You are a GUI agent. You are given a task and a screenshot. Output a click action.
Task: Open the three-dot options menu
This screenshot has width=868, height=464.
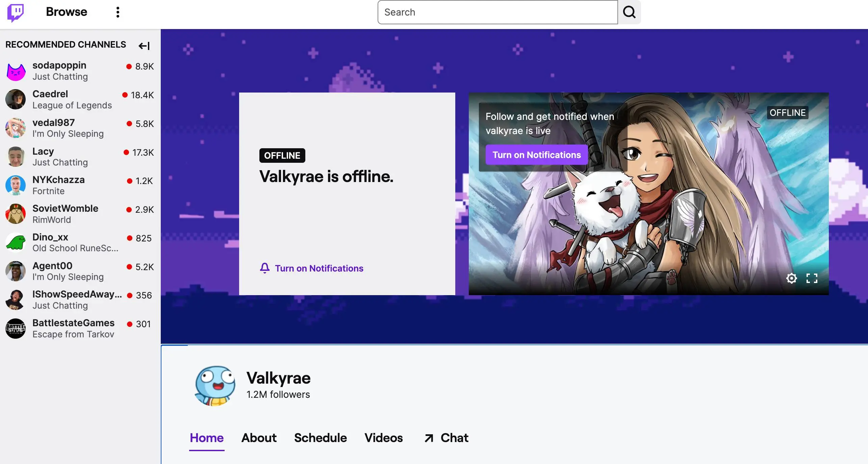tap(117, 12)
